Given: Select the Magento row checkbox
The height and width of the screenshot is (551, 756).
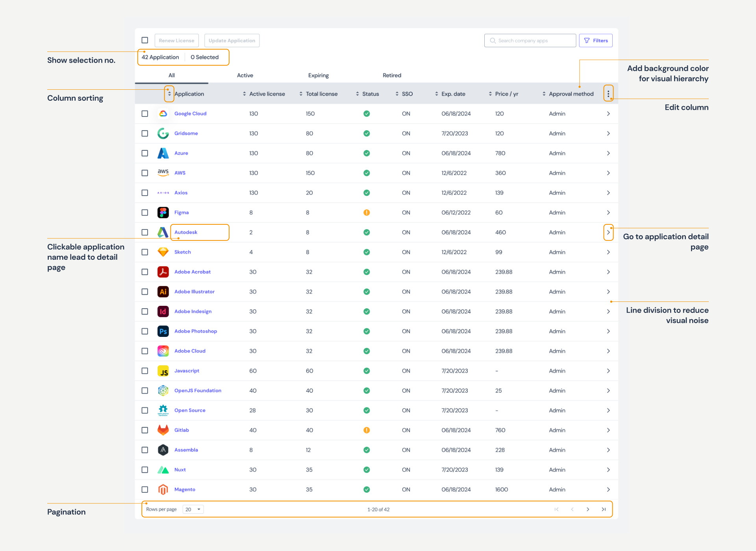Looking at the screenshot, I should click(145, 490).
